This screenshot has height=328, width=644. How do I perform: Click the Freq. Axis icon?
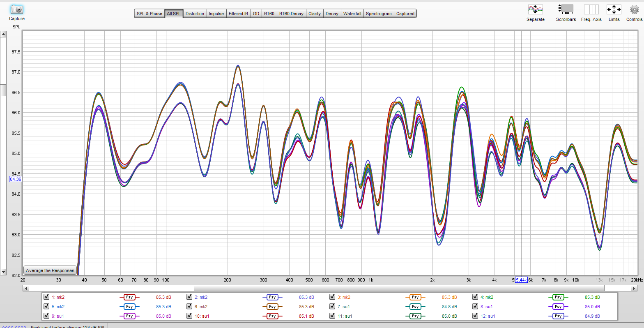click(591, 9)
